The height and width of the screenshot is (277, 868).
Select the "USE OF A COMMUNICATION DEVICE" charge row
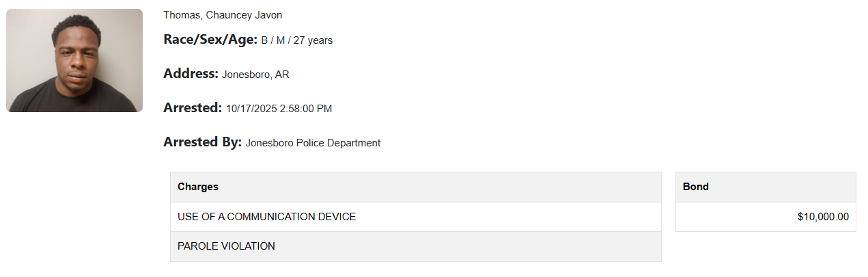tap(266, 217)
